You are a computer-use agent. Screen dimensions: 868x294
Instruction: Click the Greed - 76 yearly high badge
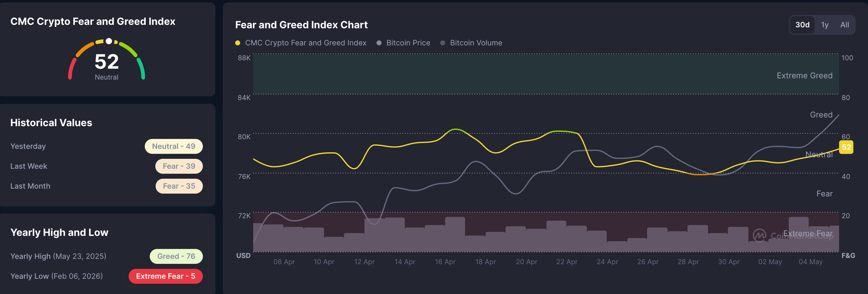[176, 256]
